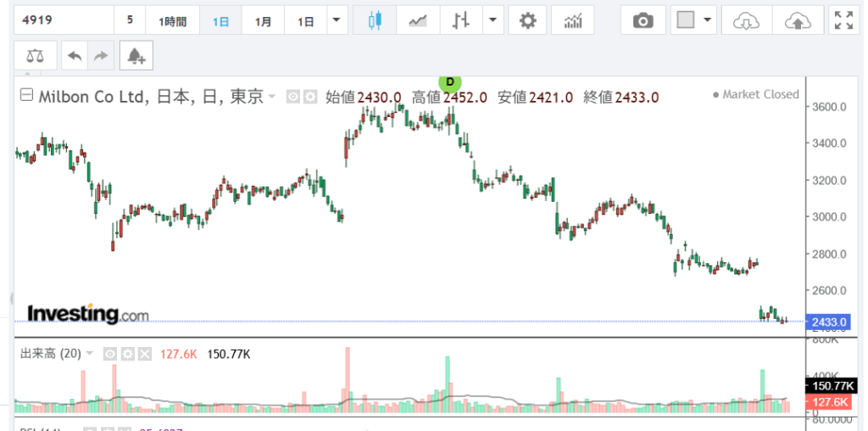Save chart with cloud upload icon
Viewport: 868px width, 431px height.
click(798, 20)
